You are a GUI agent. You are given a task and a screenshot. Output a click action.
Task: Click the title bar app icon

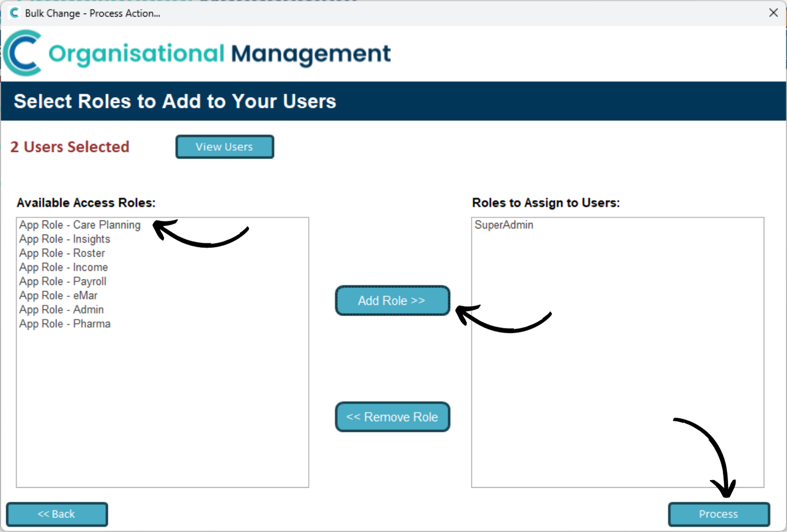click(x=14, y=13)
